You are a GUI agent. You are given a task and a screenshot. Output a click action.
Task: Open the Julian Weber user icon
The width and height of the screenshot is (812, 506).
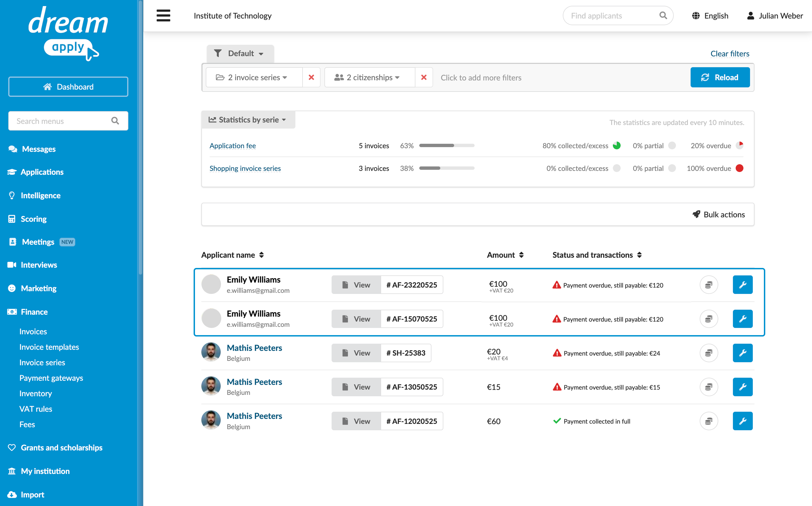(750, 16)
